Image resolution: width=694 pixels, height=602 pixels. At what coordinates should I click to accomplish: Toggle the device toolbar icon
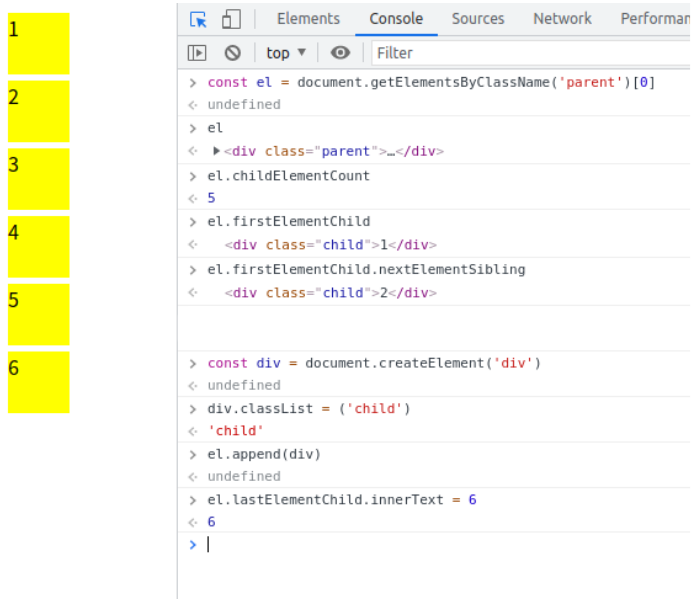pyautogui.click(x=231, y=19)
